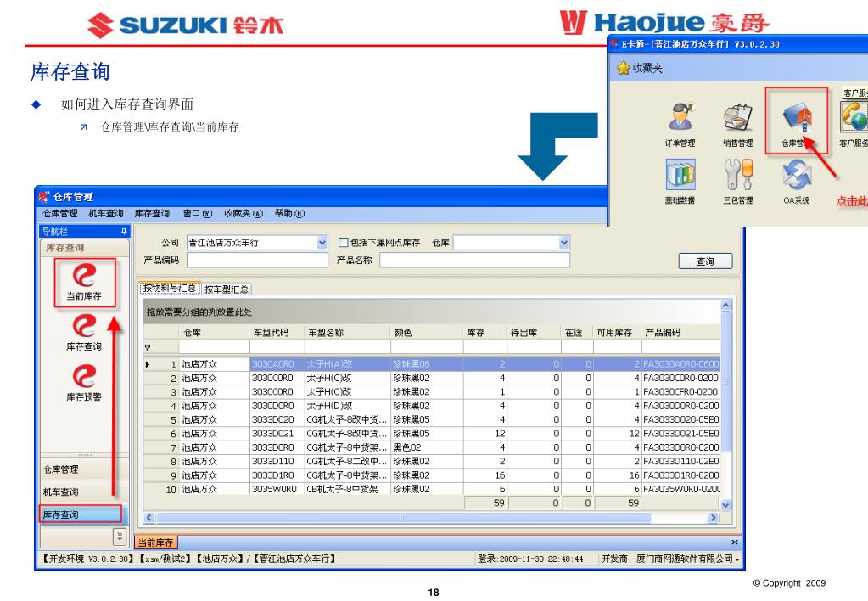This screenshot has width=868, height=601.
Task: Open the 公司 dropdown
Action: pyautogui.click(x=322, y=243)
